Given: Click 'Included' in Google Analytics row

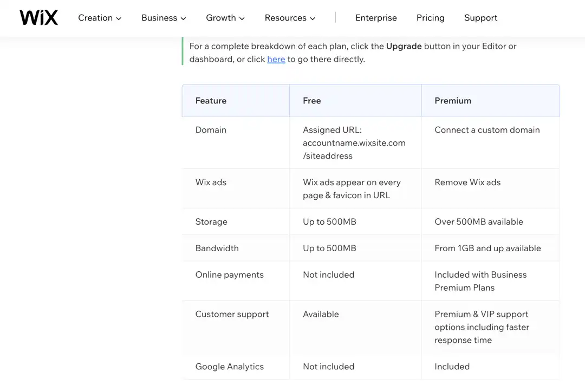Looking at the screenshot, I should [491, 367].
